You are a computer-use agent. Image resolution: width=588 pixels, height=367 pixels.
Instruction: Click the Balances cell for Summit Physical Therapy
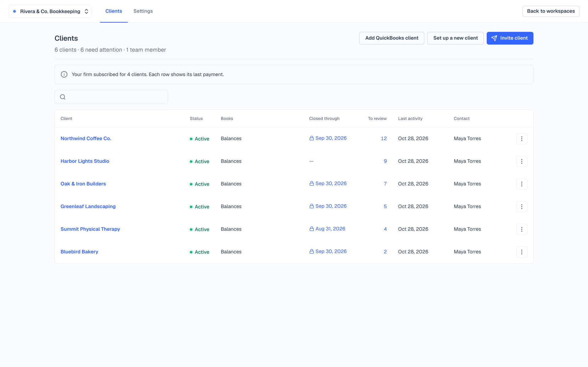(x=231, y=229)
